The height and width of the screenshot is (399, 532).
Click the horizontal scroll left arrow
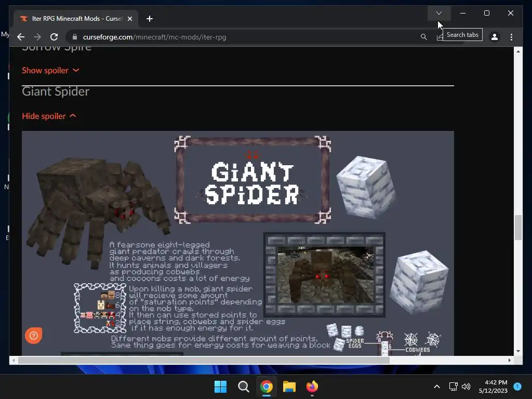pos(14,361)
